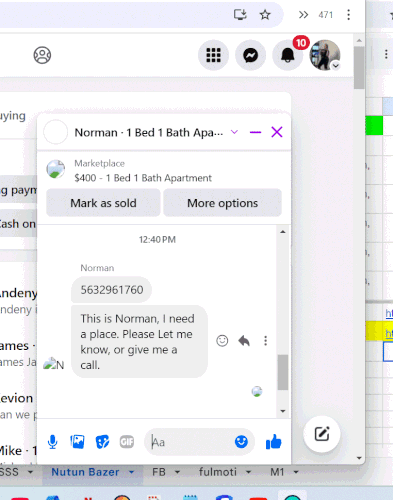Viewport: 393px width, 500px height.
Task: Start a new message with compose icon
Action: click(322, 434)
